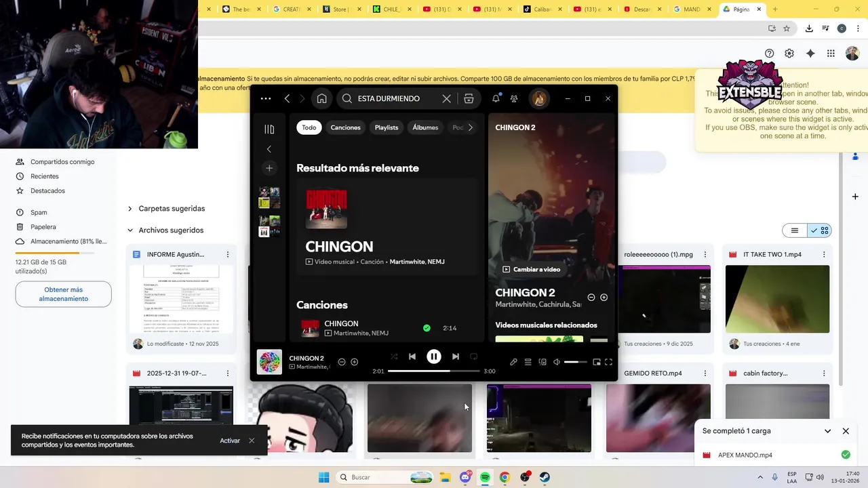
Task: Mute Spotify volume speaker icon
Action: click(557, 362)
